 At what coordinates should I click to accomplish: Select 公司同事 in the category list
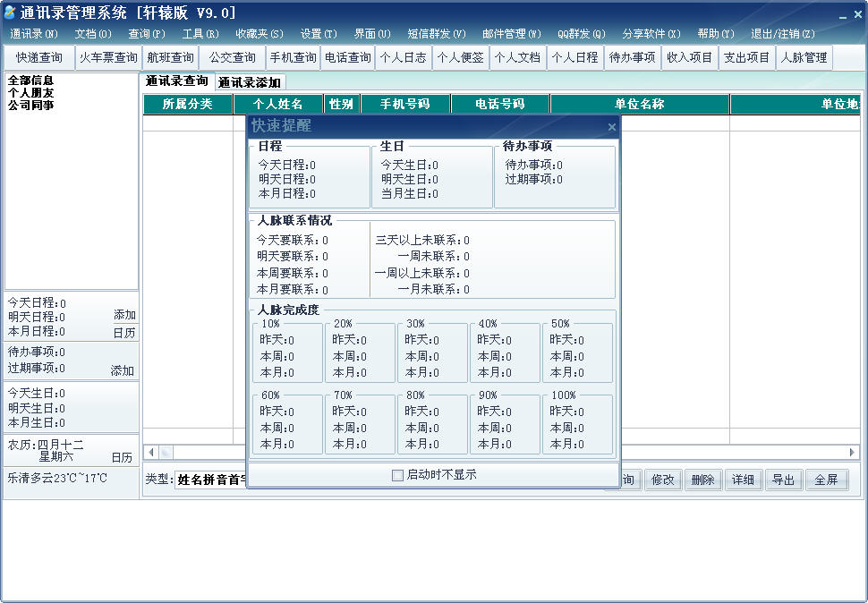pos(31,105)
